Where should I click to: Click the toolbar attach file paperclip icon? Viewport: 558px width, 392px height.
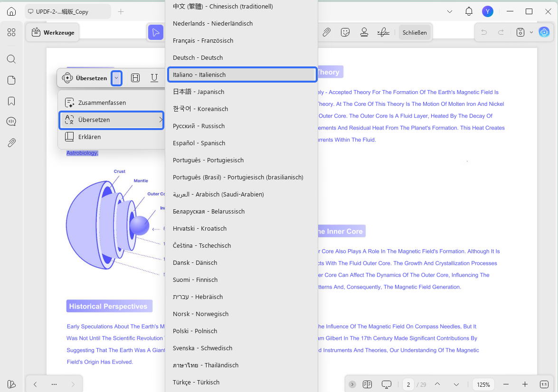326,32
